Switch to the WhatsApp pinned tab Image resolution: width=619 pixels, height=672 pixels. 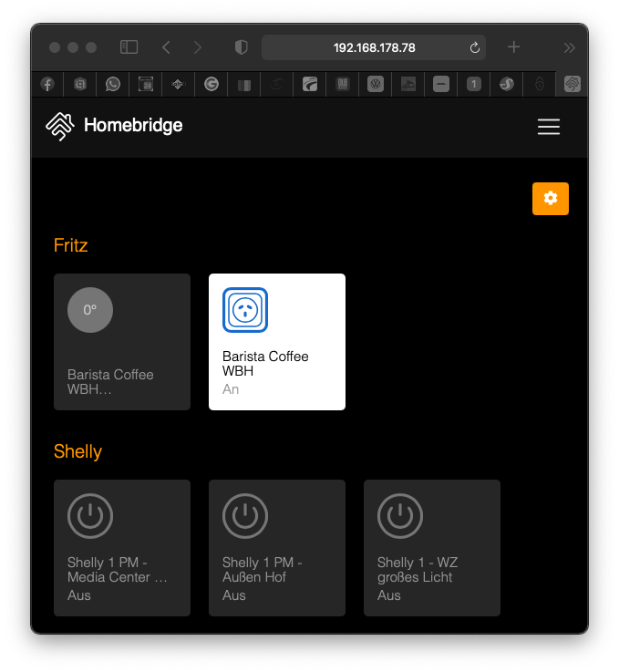(113, 84)
